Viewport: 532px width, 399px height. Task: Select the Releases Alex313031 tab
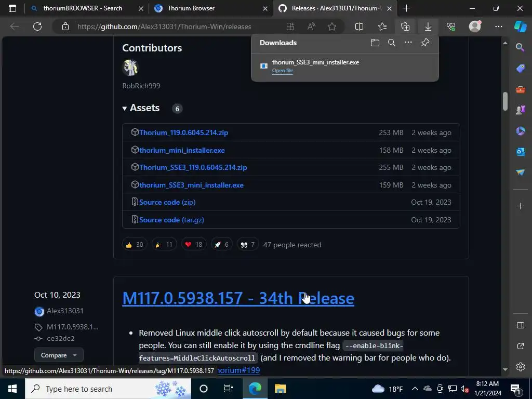pos(335,8)
